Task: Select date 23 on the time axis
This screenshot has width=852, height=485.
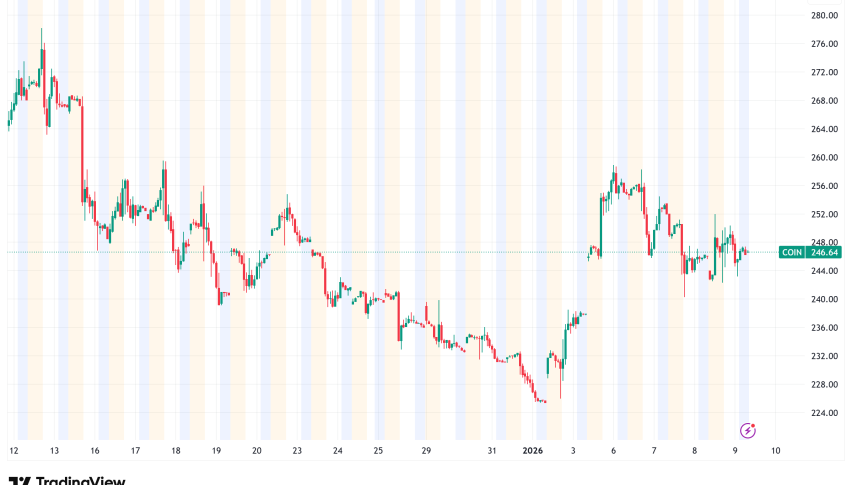Action: pos(297,452)
